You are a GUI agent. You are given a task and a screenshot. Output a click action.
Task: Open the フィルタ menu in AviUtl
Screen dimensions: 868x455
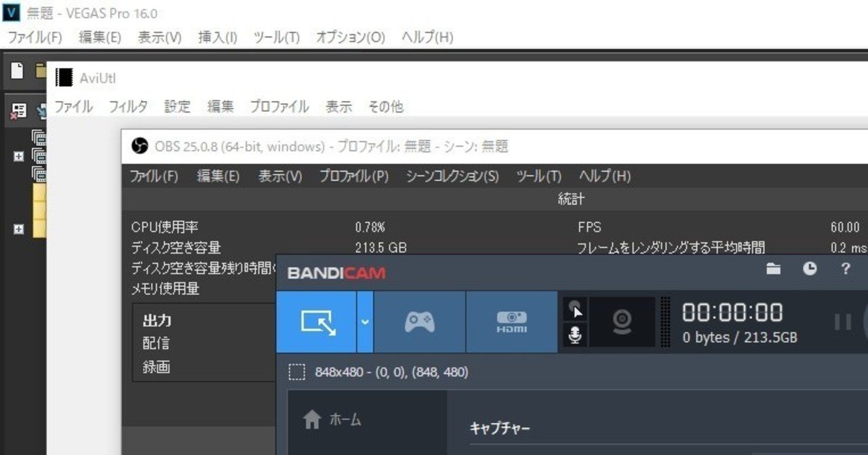point(128,106)
